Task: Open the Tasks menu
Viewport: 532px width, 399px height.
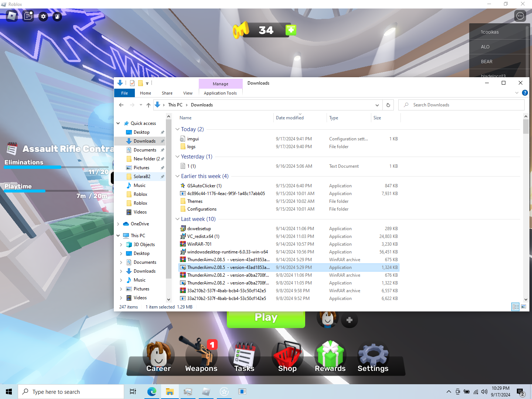Action: 244,357
